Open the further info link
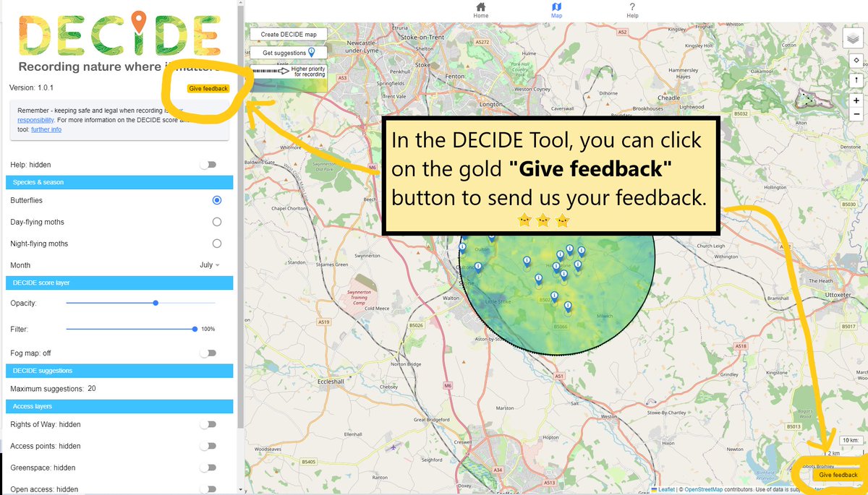 point(46,129)
